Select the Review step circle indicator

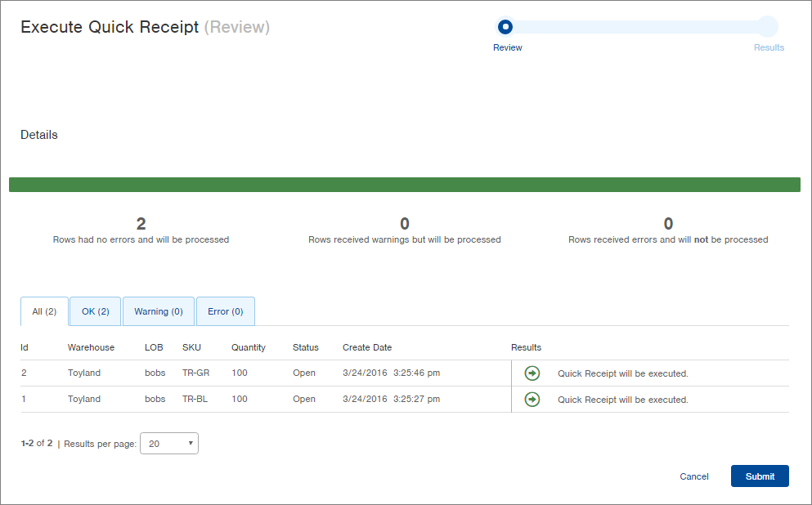pyautogui.click(x=505, y=27)
